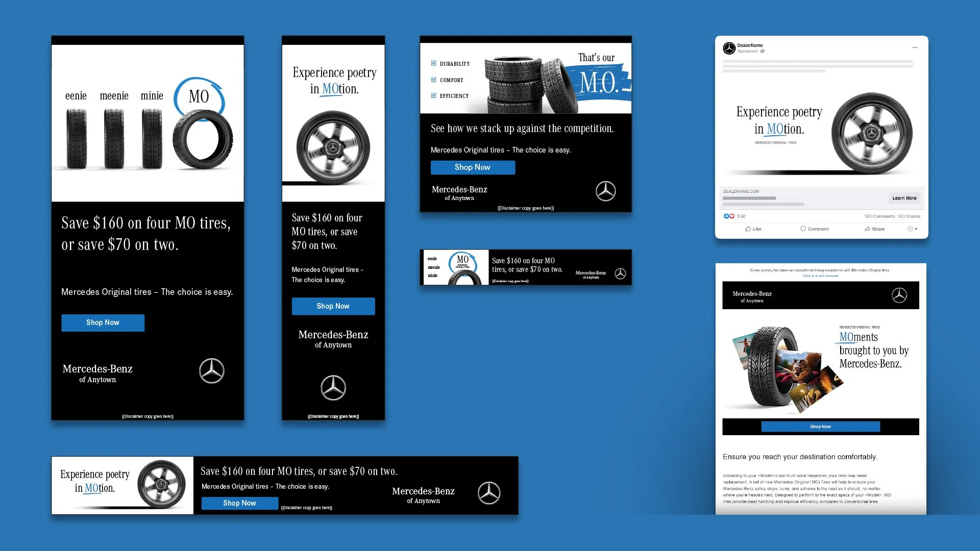Click Shop Now in the email layout

[x=820, y=427]
